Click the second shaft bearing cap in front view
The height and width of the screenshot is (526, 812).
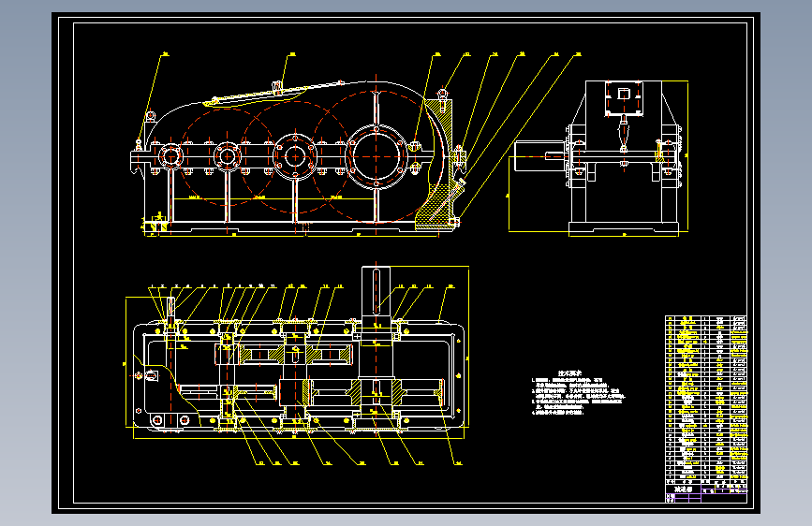[227, 155]
